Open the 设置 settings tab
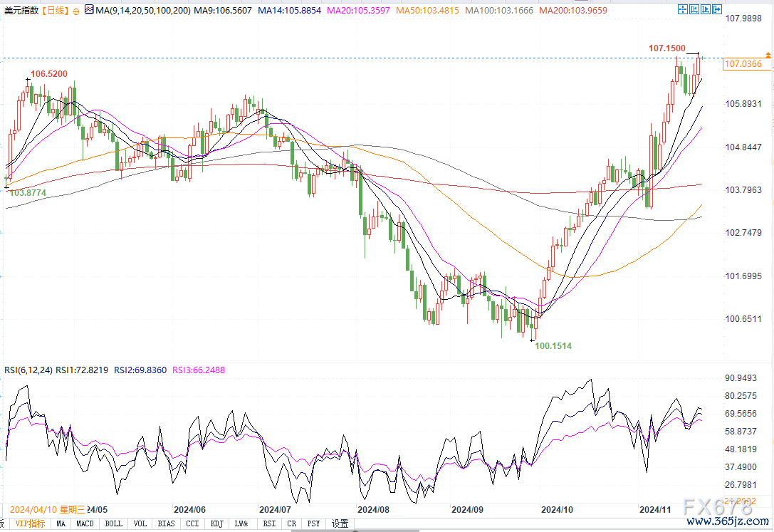 click(340, 523)
